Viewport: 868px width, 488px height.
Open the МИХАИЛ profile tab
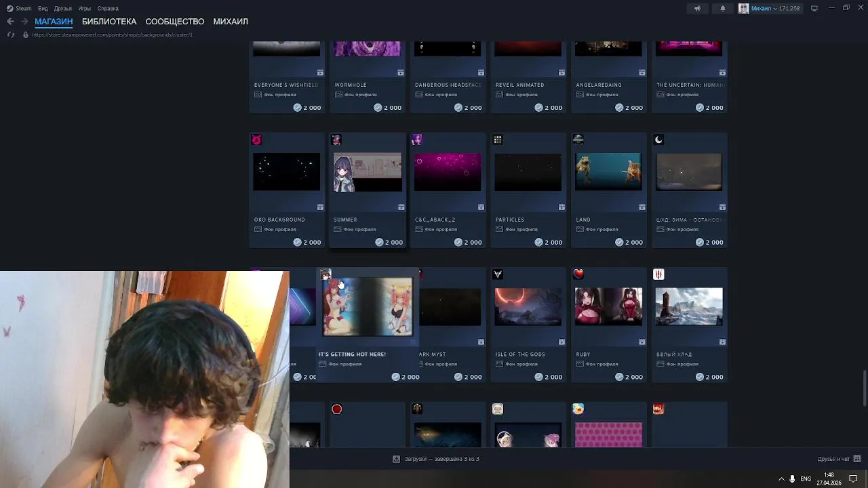point(231,22)
